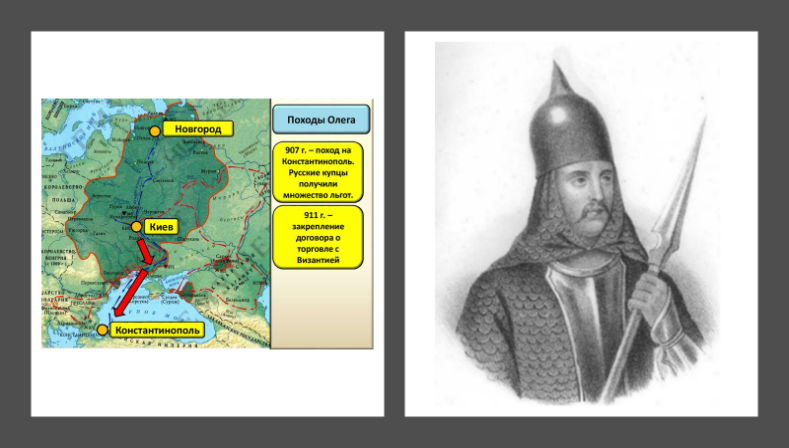Screen dimensions: 789x448
Task: Click the long red arrow pointing toward Константинополь
Action: [130, 292]
